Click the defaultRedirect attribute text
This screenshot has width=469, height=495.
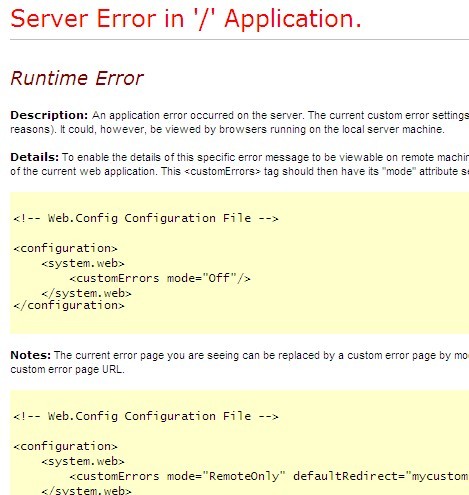[381, 476]
